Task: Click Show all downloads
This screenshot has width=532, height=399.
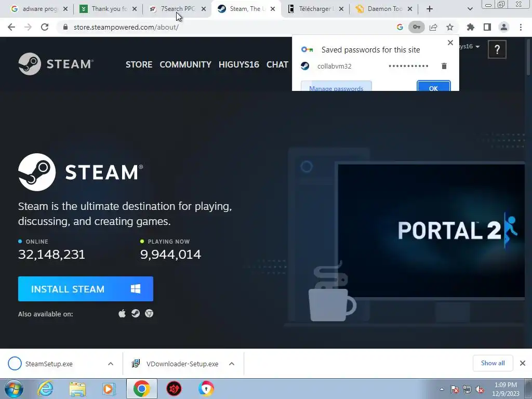Action: click(493, 363)
